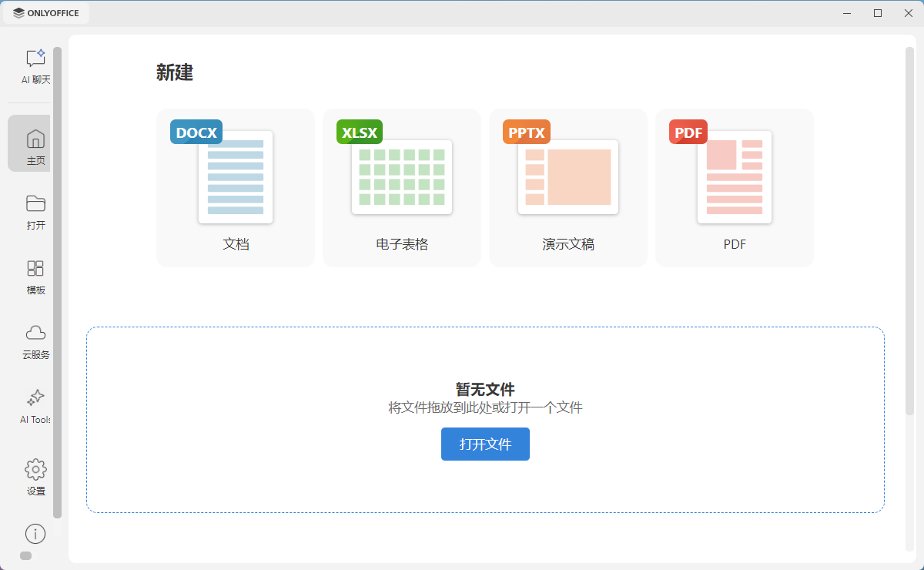Click the ONLYOFFICE logo tab
This screenshot has width=924, height=570.
[x=47, y=13]
